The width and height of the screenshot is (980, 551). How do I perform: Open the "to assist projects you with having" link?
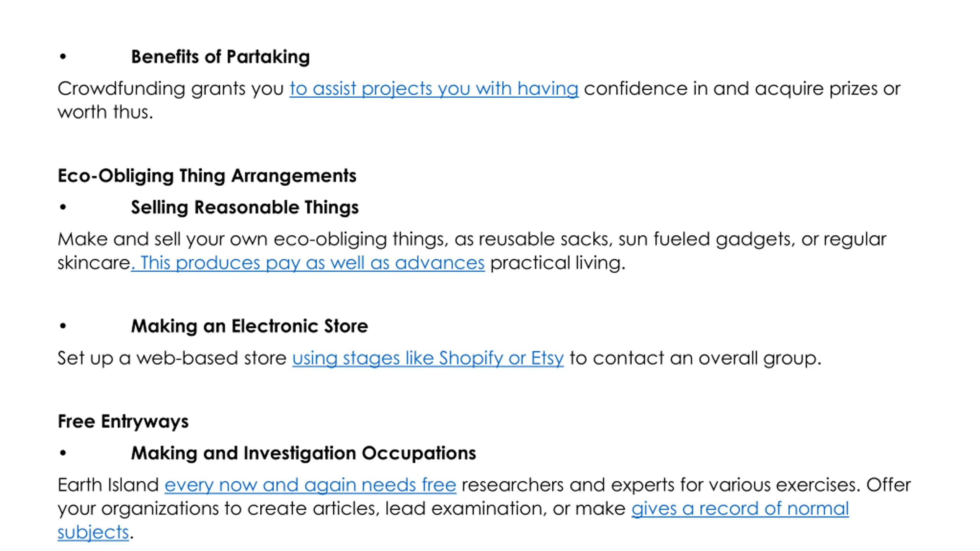coord(434,89)
